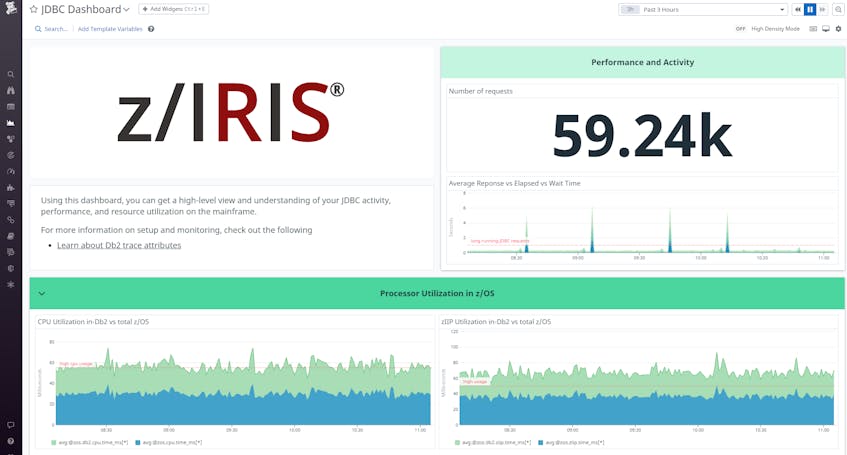Open the binoculars Watchdog icon in sidebar

(10, 91)
